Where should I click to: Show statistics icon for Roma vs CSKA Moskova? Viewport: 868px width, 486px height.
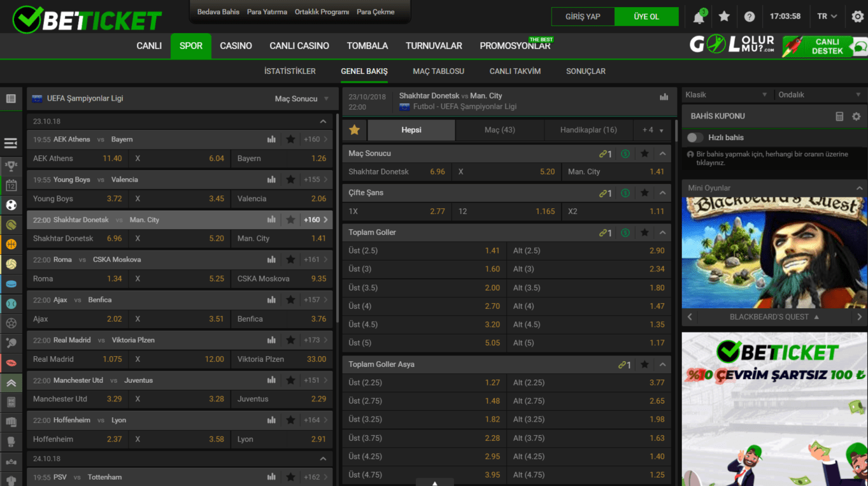click(272, 260)
